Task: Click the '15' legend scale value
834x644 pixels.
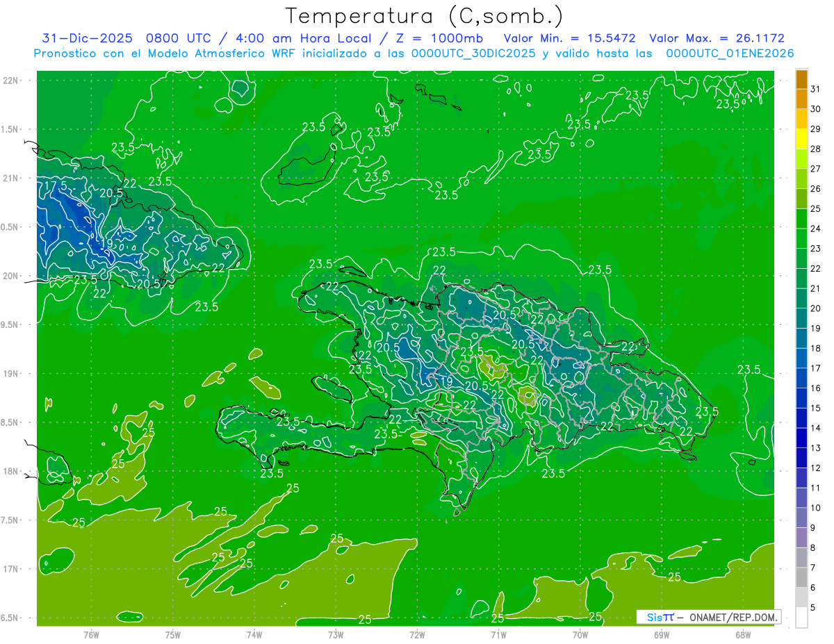Action: pos(815,408)
